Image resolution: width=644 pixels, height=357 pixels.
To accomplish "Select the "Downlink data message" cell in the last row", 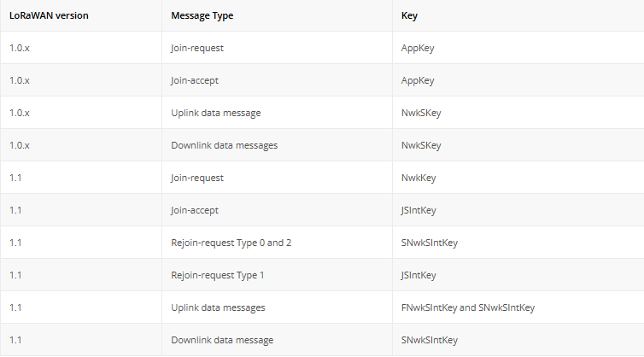I will click(222, 340).
